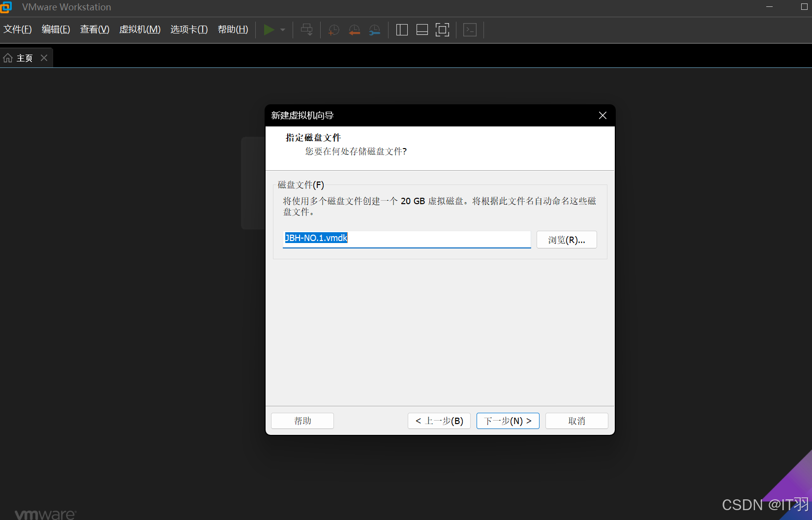Maximize the VMware Workstation window
The height and width of the screenshot is (520, 812).
(x=804, y=7)
